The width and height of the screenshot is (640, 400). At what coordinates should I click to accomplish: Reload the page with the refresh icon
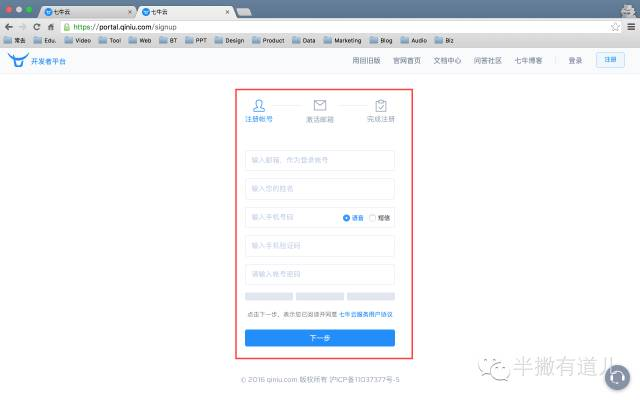pos(37,26)
